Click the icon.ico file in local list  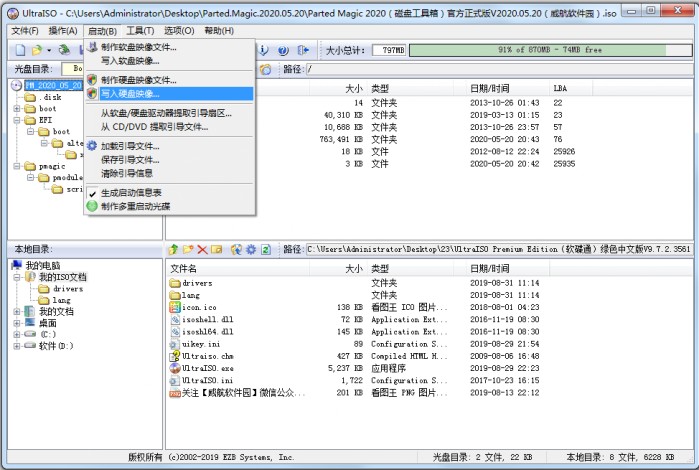click(199, 307)
